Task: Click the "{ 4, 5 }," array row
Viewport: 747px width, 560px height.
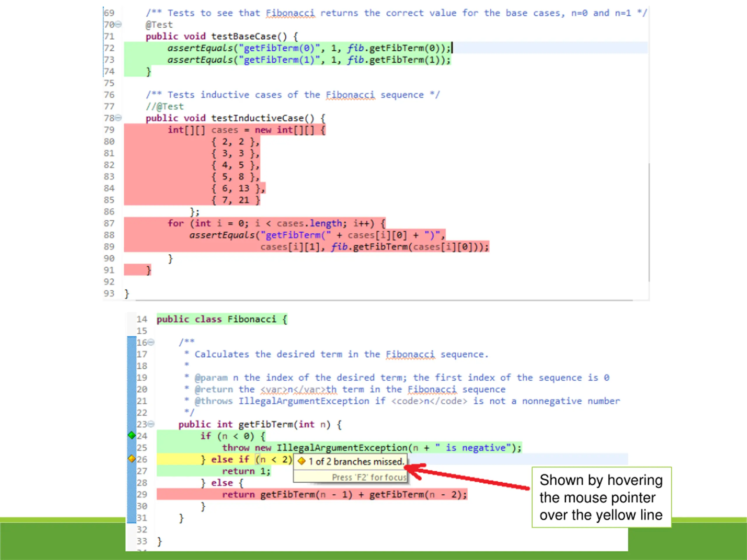Action: (235, 165)
